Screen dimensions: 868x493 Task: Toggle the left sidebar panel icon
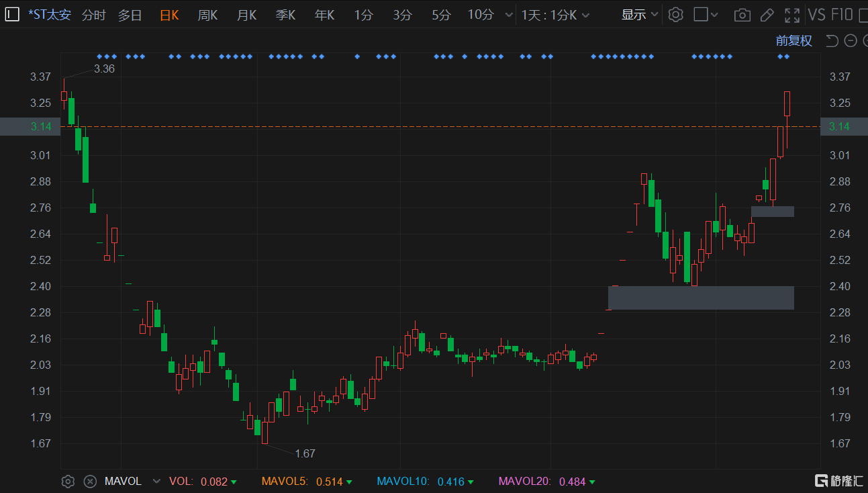click(12, 14)
